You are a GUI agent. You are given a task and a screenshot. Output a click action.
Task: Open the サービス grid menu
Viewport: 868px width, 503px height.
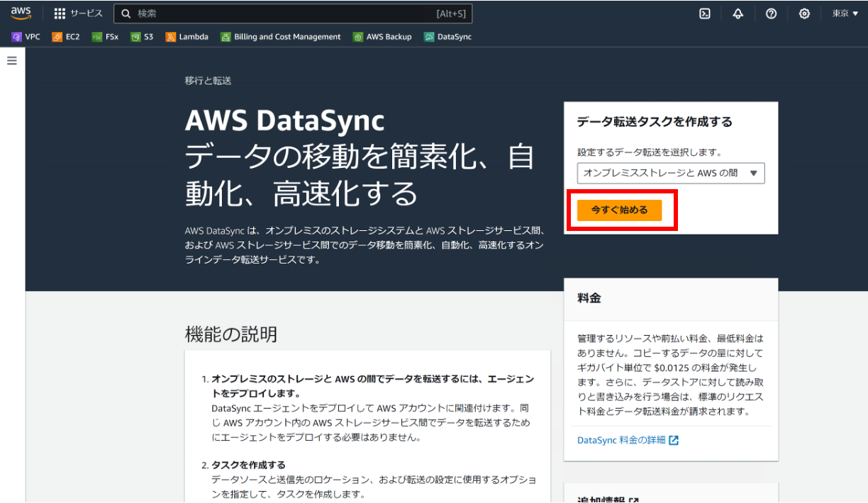(x=78, y=13)
